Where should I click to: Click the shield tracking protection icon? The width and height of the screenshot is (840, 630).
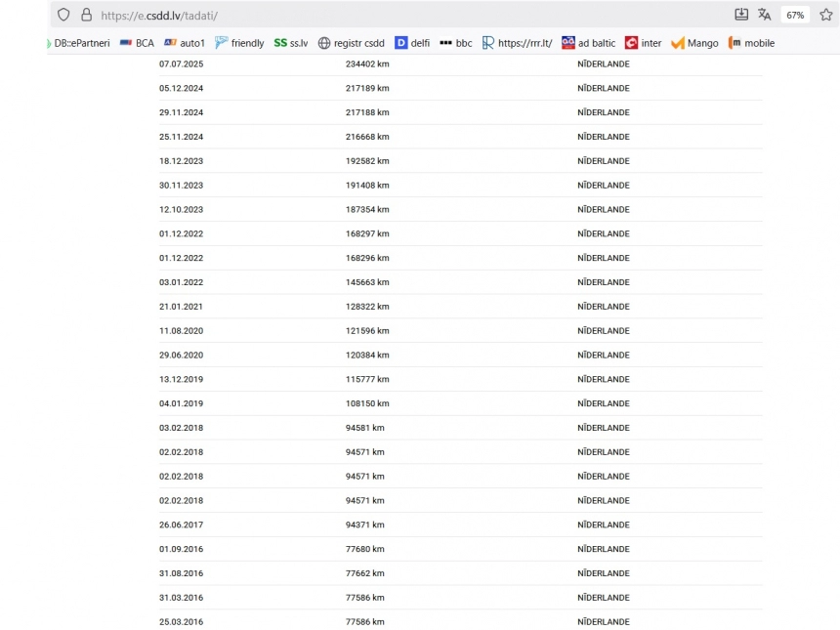[63, 15]
